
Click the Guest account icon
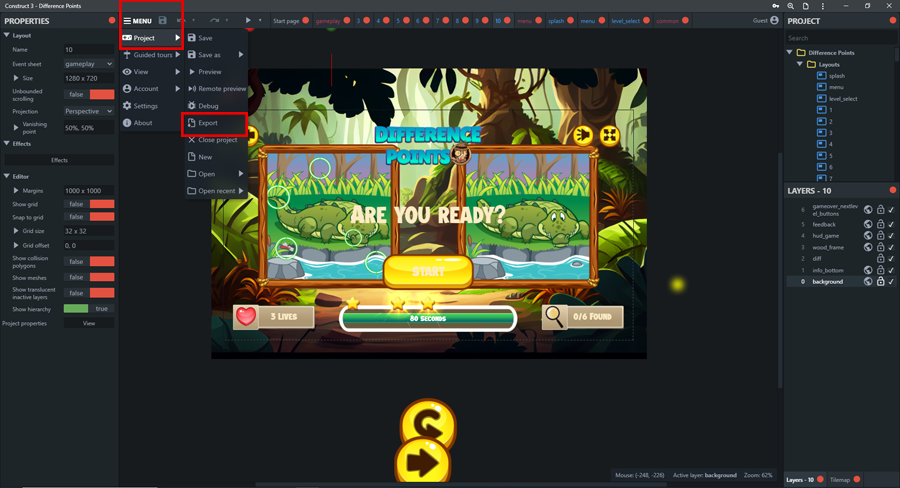(774, 21)
